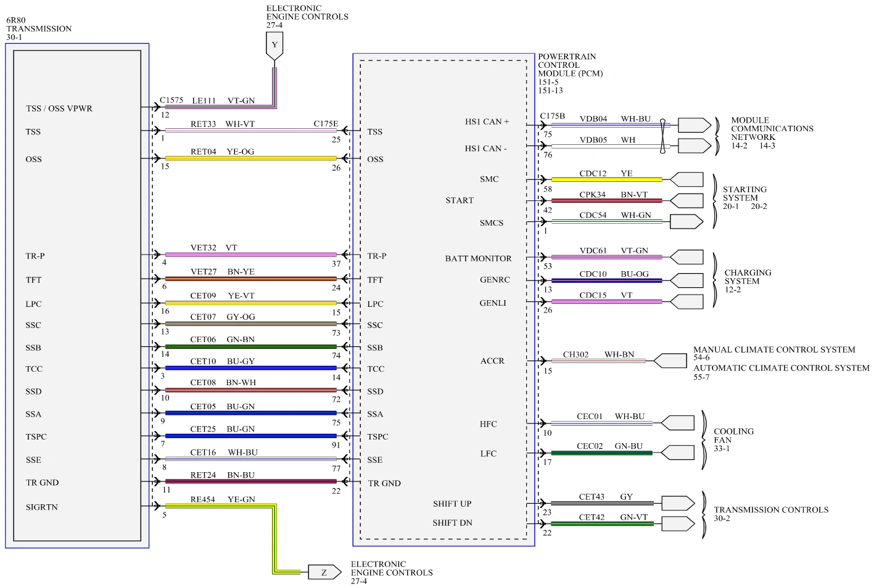The width and height of the screenshot is (874, 588).
Task: Click the HS1 CAN + pin label
Action: point(487,121)
